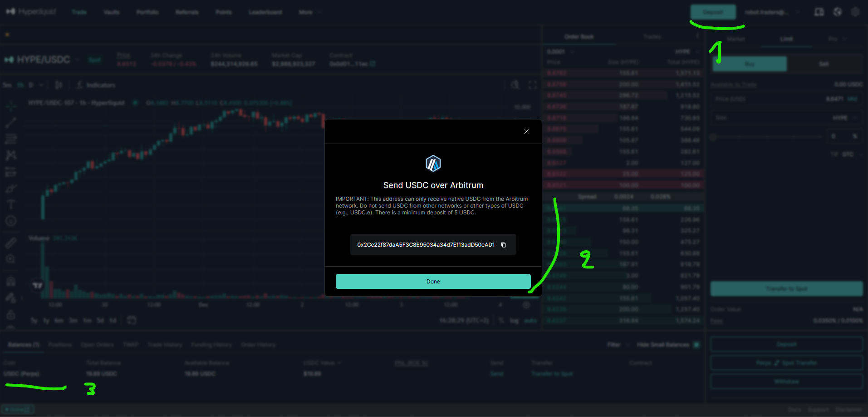The height and width of the screenshot is (417, 868).
Task: Open chart fullscreen mode
Action: 533,85
